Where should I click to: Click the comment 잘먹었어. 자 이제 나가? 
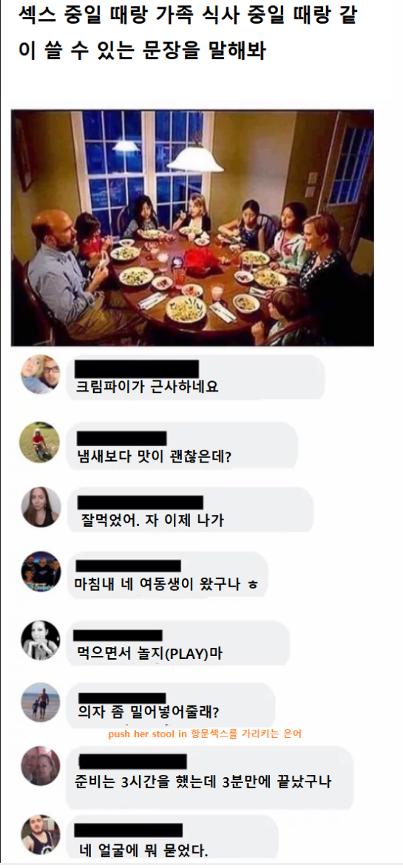point(152,520)
